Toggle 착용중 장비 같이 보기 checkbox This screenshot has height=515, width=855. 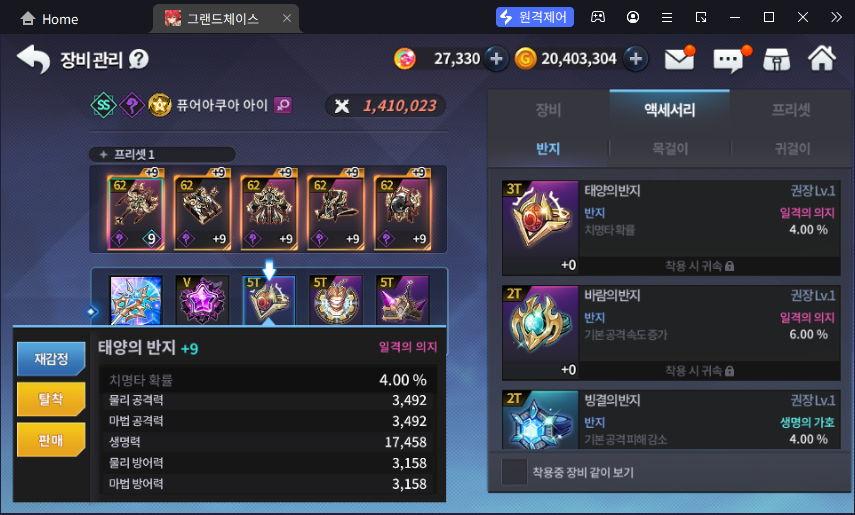click(514, 472)
